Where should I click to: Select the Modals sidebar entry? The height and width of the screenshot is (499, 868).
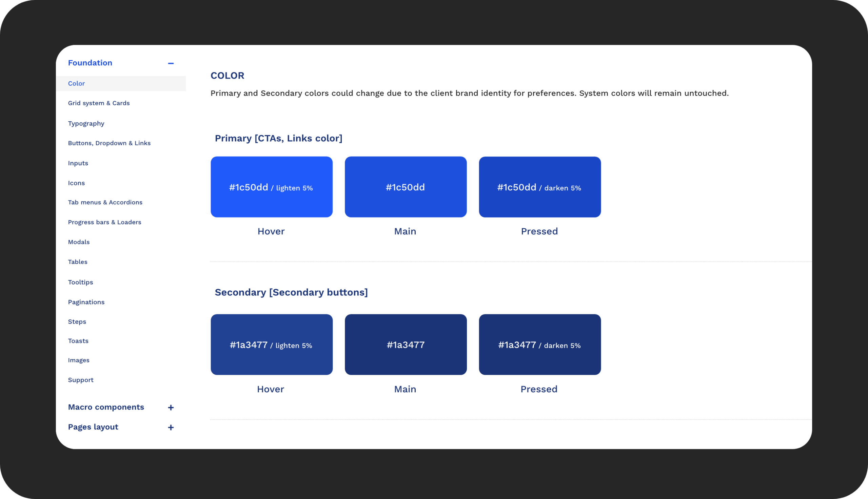point(79,242)
